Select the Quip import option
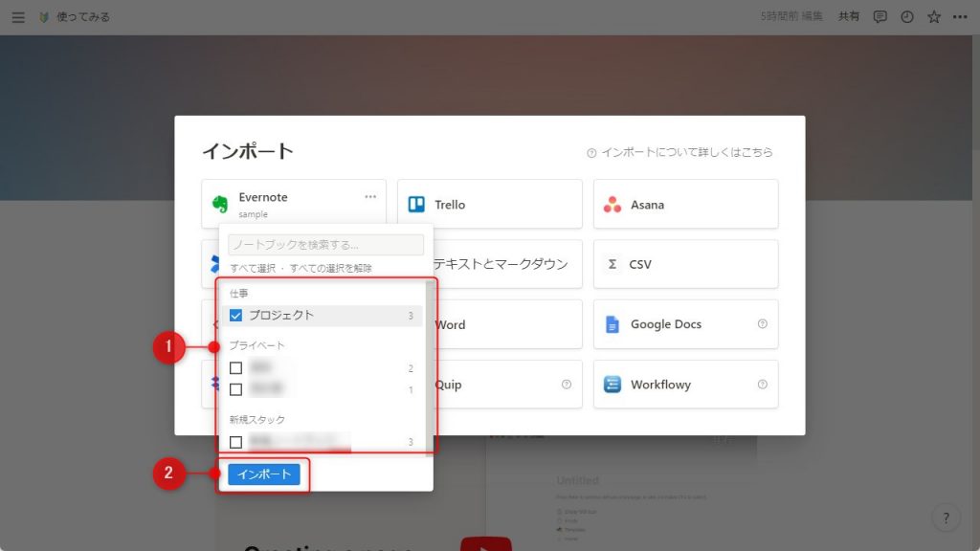The height and width of the screenshot is (551, 980). pos(507,385)
